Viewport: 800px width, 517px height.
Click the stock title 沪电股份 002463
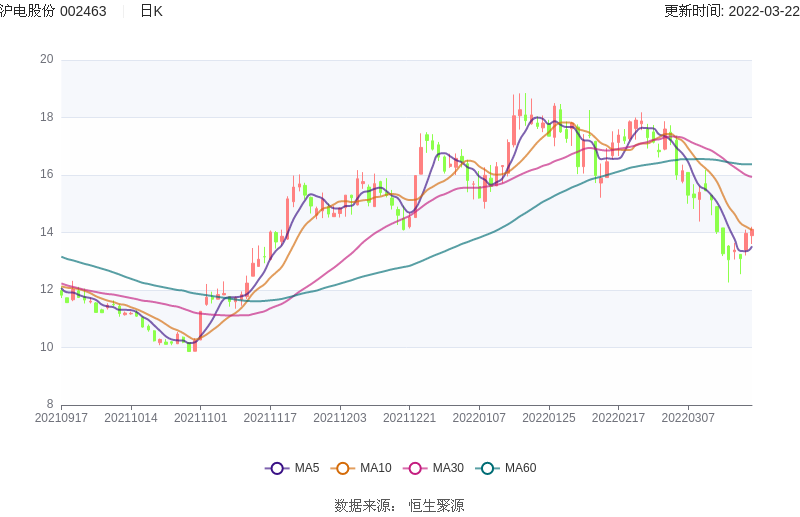[53, 11]
